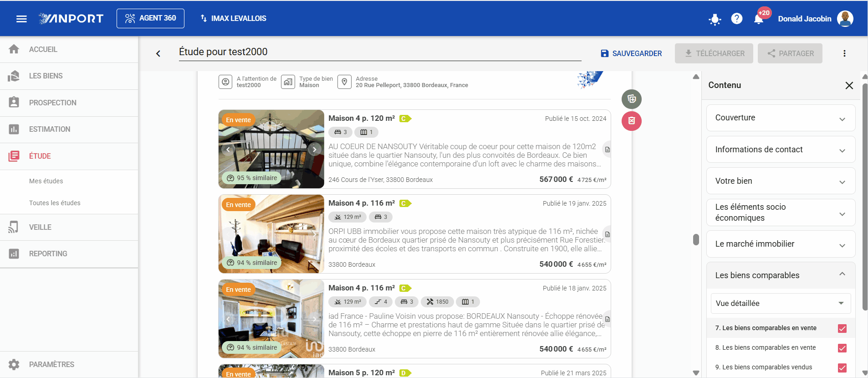Expand the Couverture section
Viewport: 868px width, 378px height.
tap(781, 118)
